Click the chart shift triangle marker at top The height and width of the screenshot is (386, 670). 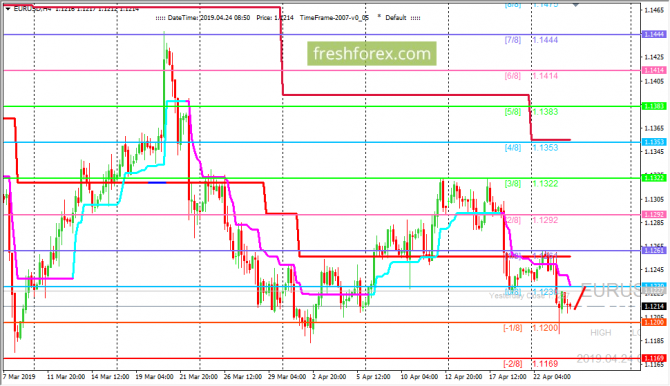coord(576,5)
